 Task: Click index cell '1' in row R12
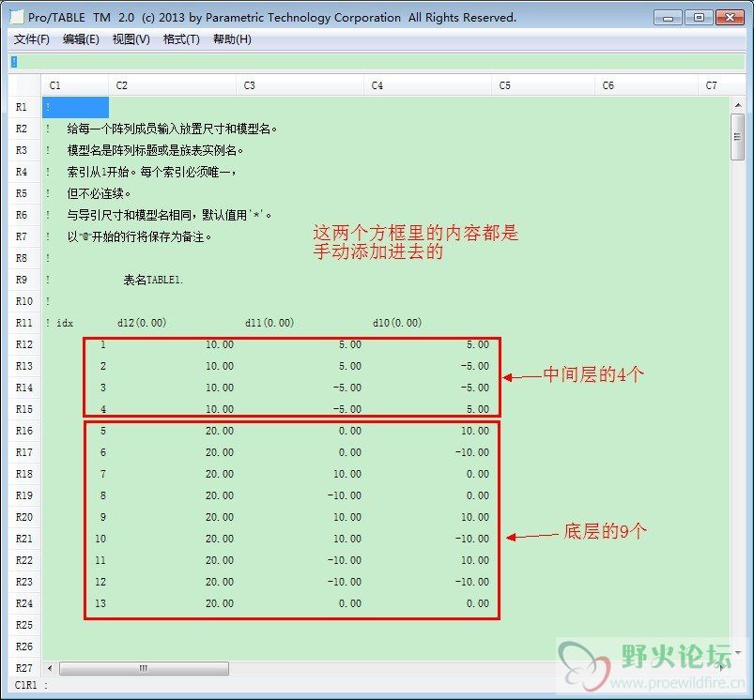103,344
